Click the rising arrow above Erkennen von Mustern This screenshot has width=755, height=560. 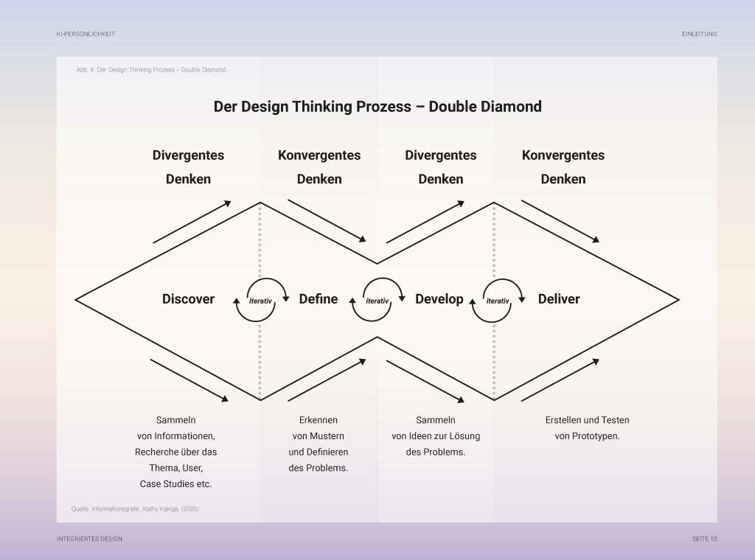[327, 380]
